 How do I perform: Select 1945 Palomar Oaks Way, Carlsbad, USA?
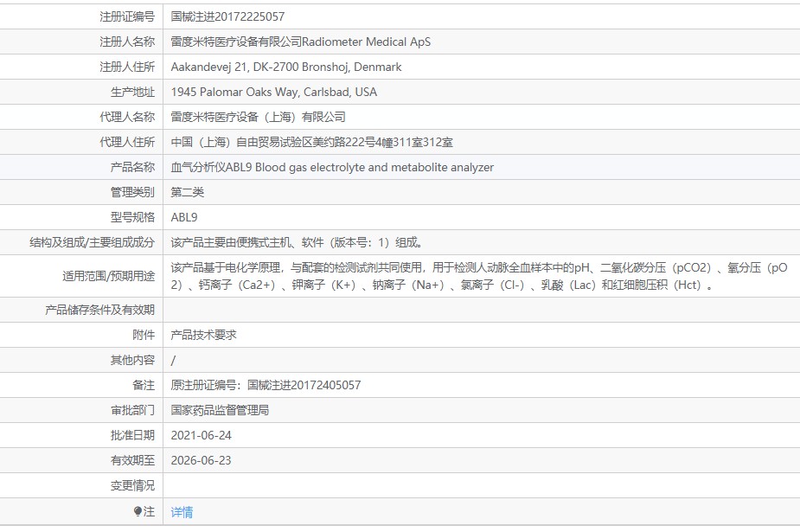point(274,92)
